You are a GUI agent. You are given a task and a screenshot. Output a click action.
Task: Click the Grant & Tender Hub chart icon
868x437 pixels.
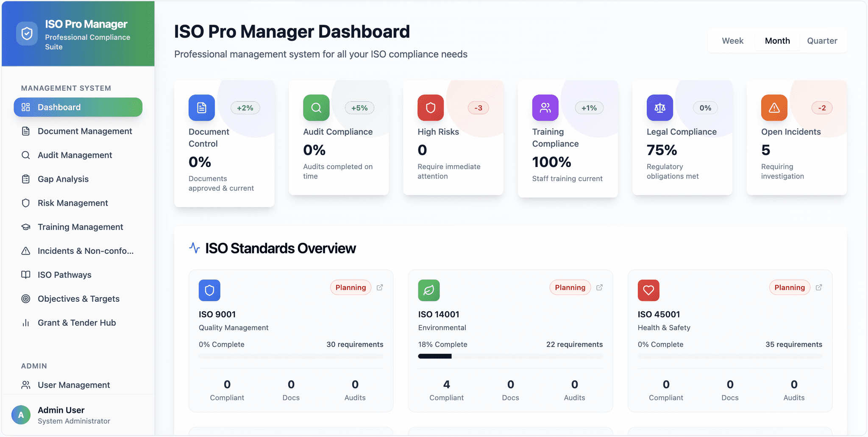pos(26,323)
